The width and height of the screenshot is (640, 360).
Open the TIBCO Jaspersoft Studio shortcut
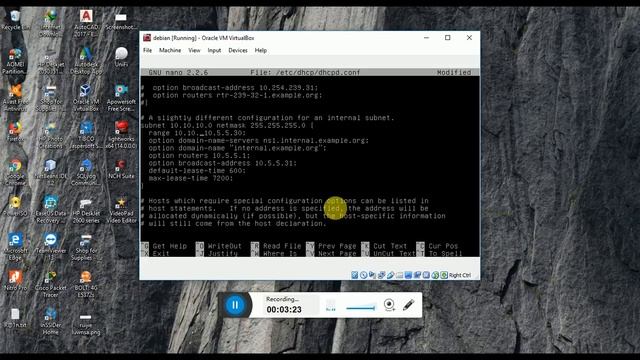pyautogui.click(x=86, y=136)
